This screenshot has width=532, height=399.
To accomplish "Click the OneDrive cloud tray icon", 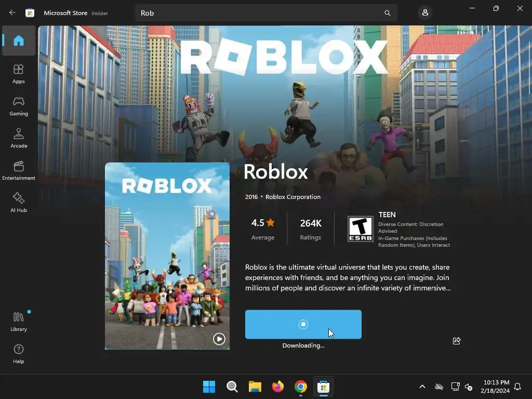I will tap(439, 387).
